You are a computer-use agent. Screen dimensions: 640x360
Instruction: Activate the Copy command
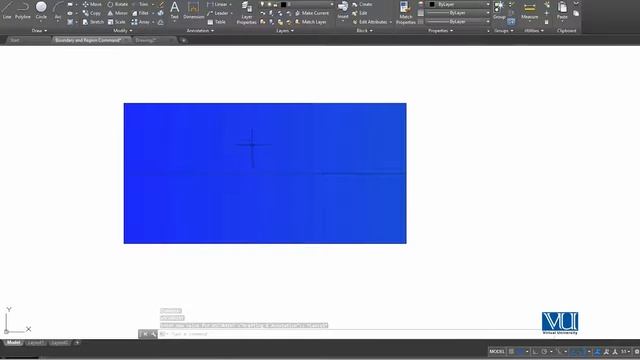(x=91, y=13)
